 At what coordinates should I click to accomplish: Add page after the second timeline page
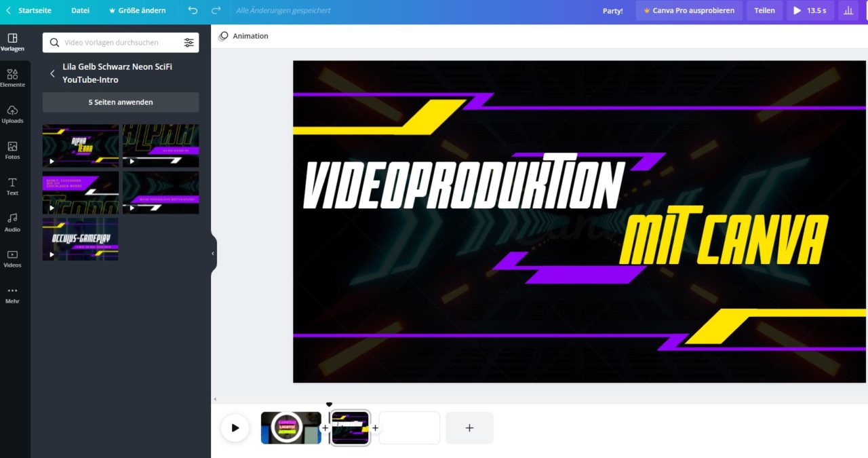pos(375,428)
